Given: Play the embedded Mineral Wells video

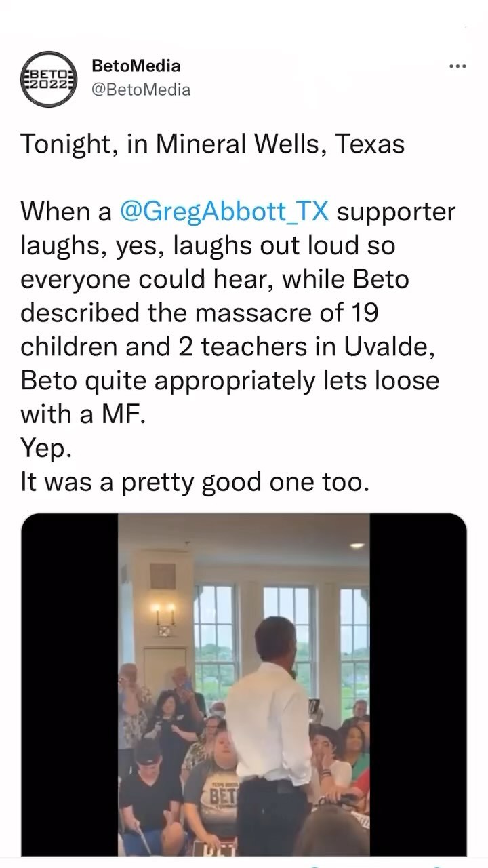Looking at the screenshot, I should pyautogui.click(x=244, y=684).
